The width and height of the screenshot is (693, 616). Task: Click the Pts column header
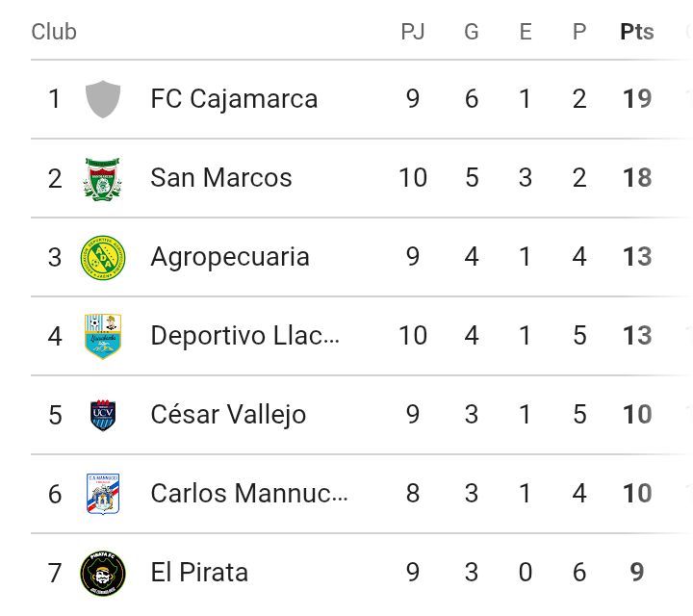636,32
